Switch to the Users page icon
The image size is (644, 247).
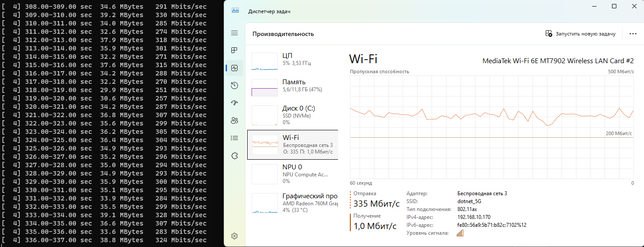point(234,121)
